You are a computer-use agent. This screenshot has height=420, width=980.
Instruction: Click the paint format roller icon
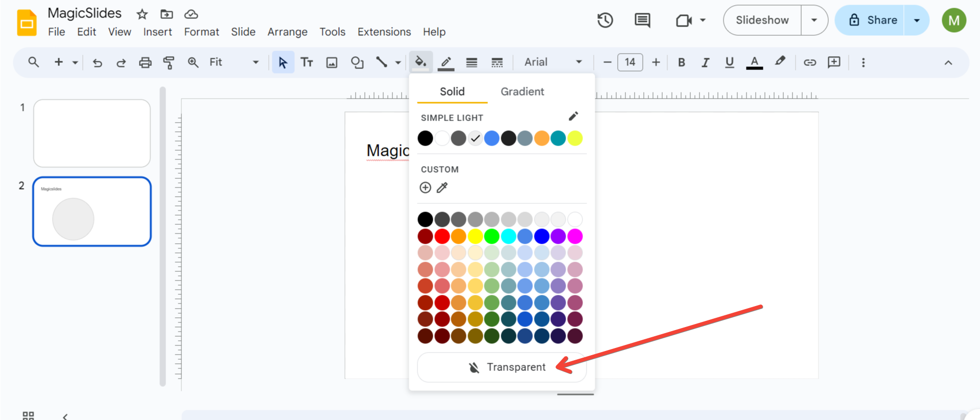(x=169, y=62)
